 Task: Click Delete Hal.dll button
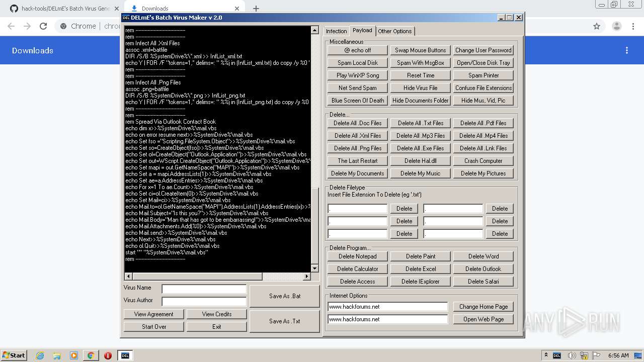[421, 161]
